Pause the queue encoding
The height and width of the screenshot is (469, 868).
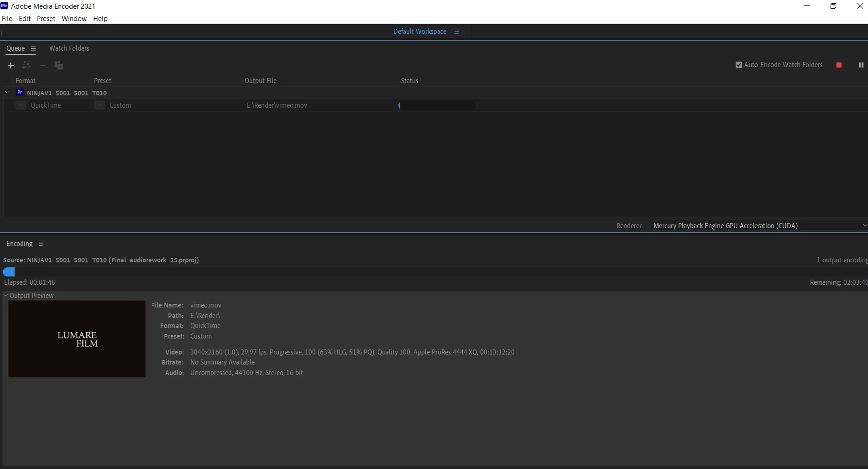pyautogui.click(x=861, y=65)
